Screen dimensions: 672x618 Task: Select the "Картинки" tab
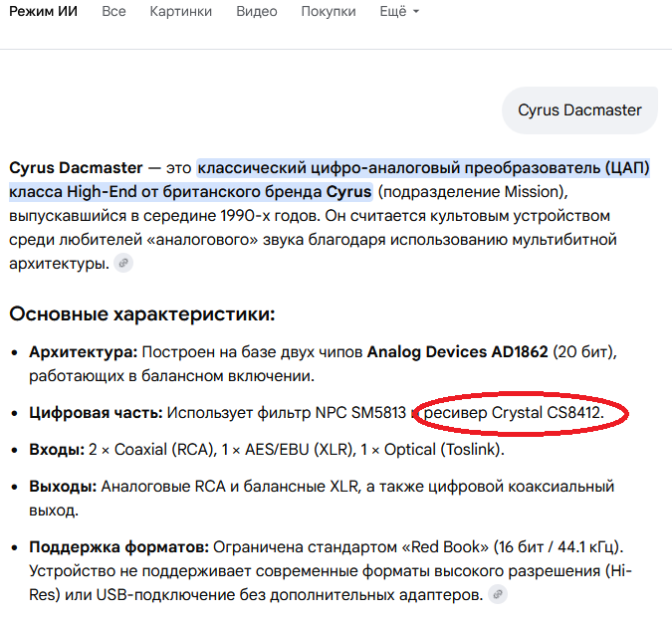click(181, 12)
